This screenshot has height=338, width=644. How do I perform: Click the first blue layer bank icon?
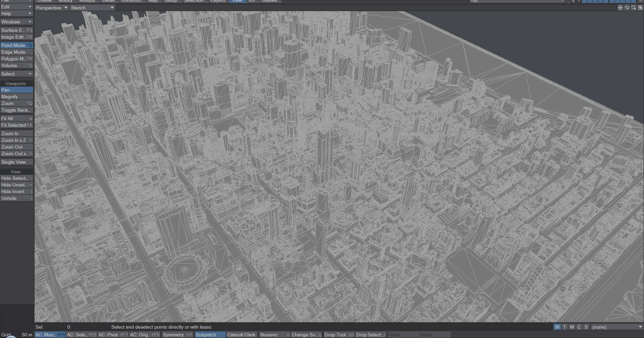click(x=584, y=1)
